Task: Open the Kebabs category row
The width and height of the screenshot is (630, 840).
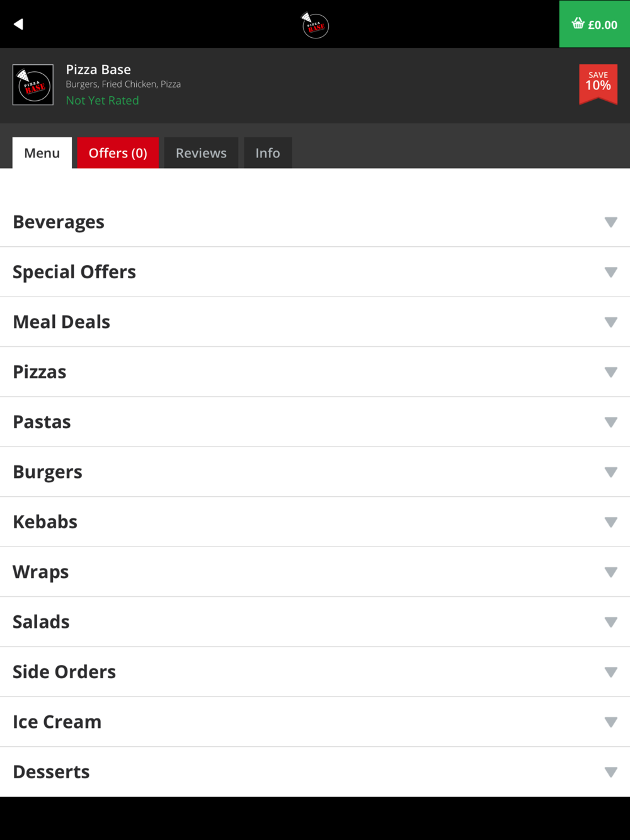Action: [x=315, y=522]
